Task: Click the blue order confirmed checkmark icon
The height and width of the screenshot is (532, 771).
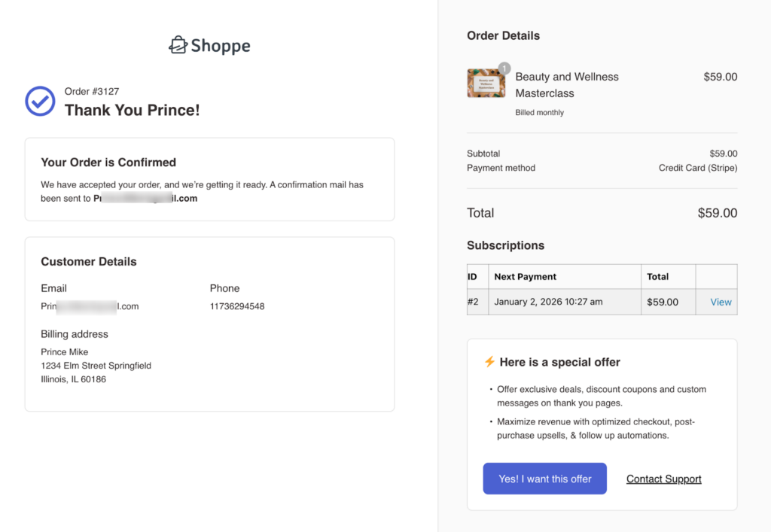Action: [40, 102]
